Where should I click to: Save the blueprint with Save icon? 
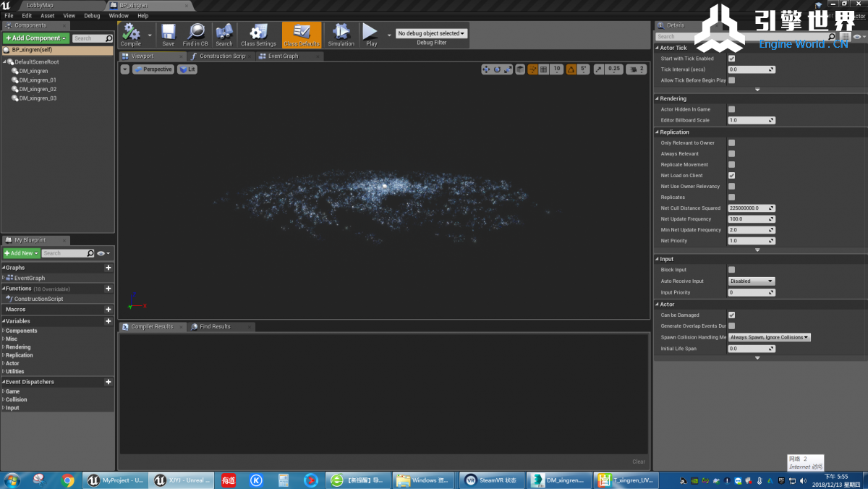click(168, 33)
